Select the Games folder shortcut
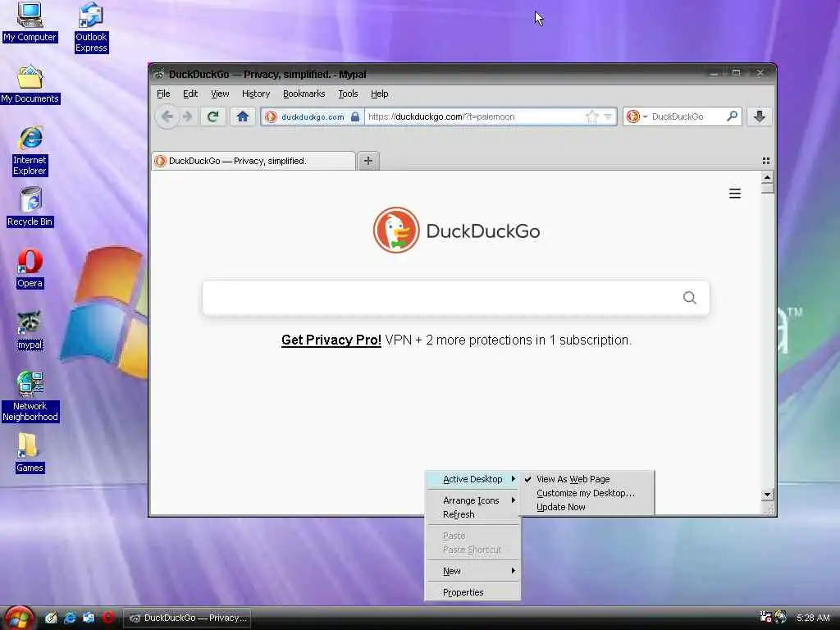840x630 pixels. tap(30, 453)
